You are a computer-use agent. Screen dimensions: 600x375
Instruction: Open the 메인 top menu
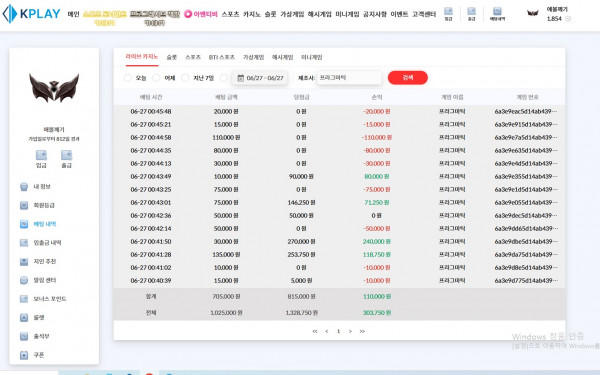pyautogui.click(x=73, y=14)
